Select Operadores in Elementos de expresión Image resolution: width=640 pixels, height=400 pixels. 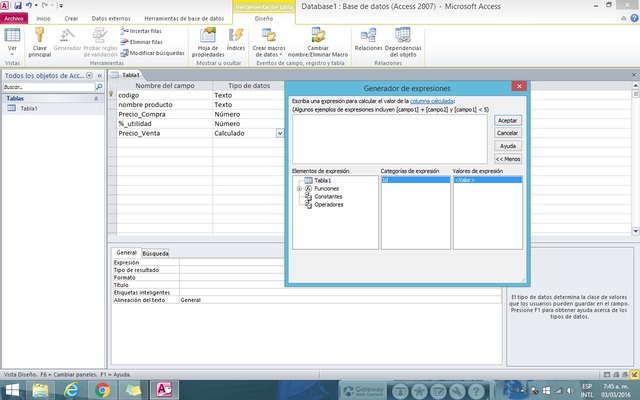[329, 204]
